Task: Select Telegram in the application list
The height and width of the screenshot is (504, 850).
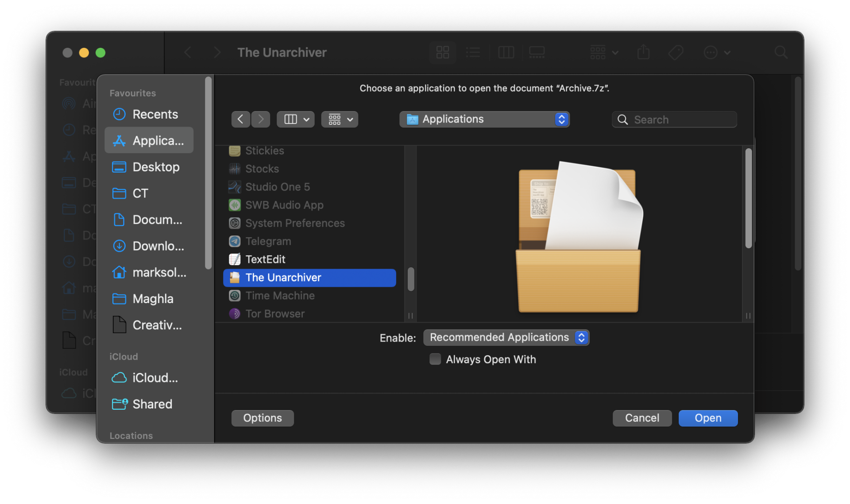Action: click(310, 242)
